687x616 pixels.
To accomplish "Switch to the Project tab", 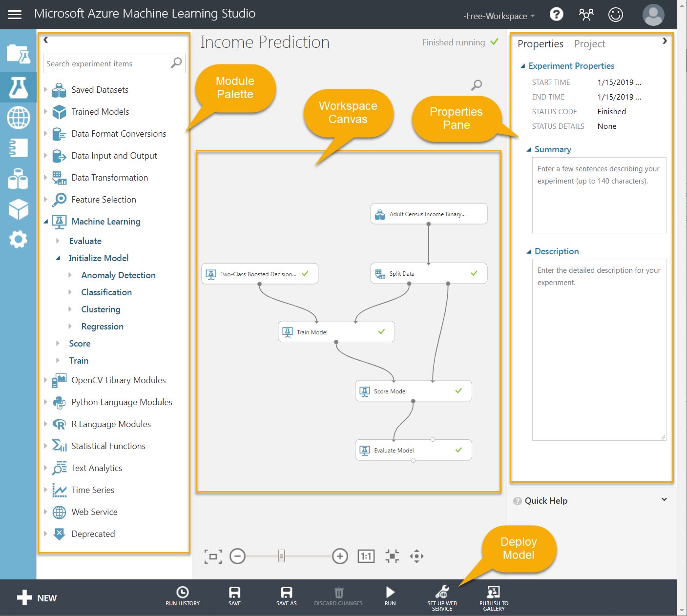I will click(590, 44).
